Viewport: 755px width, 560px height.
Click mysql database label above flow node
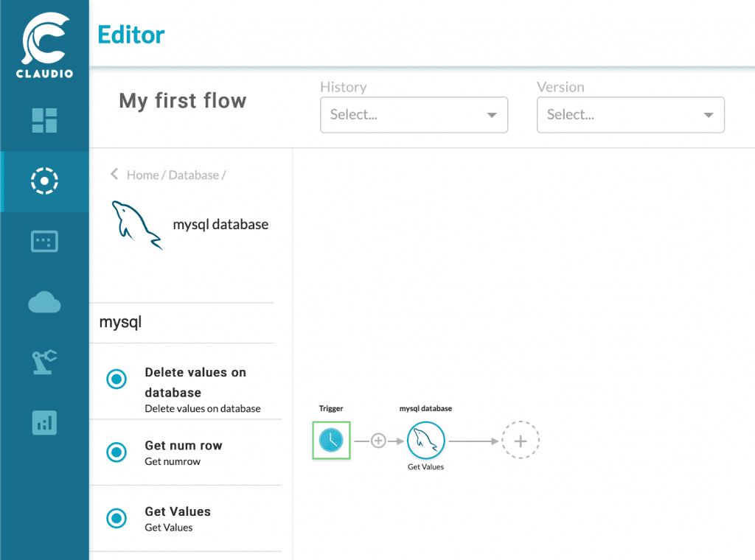coord(425,408)
